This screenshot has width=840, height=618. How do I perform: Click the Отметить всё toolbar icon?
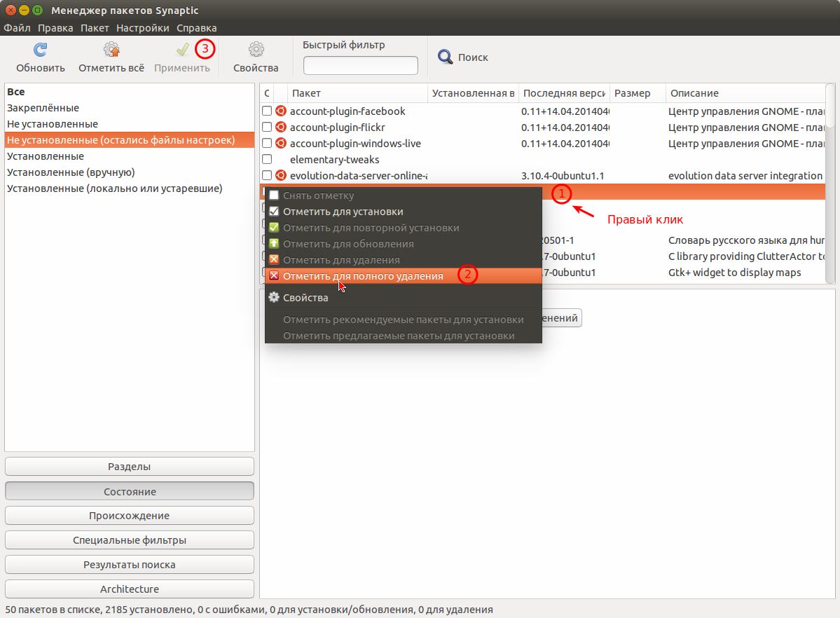coord(111,50)
